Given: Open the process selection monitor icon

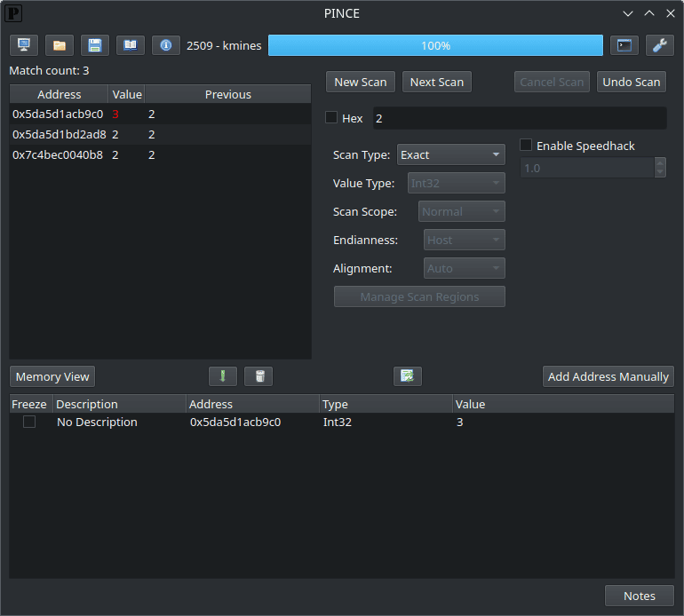Looking at the screenshot, I should [x=24, y=45].
